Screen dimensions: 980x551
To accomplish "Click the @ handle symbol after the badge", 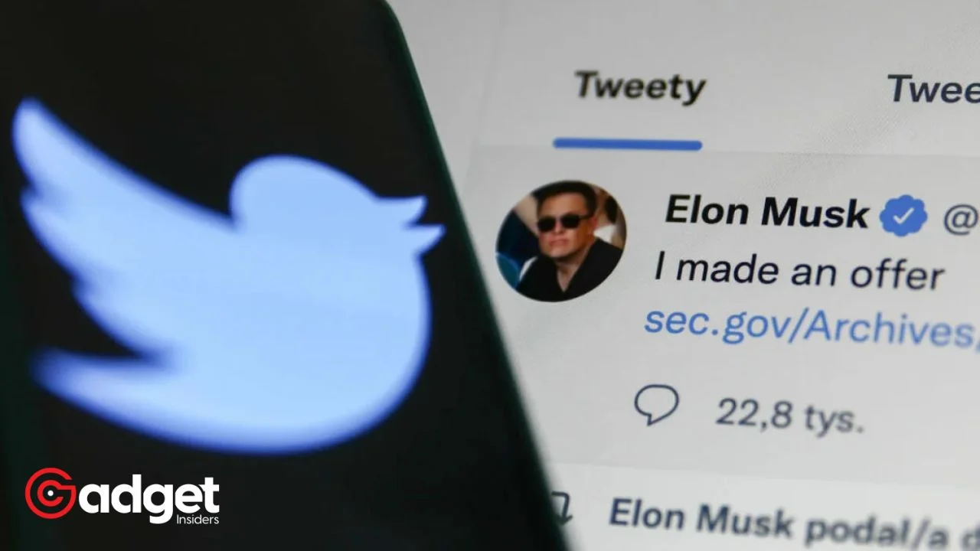I will coord(962,220).
